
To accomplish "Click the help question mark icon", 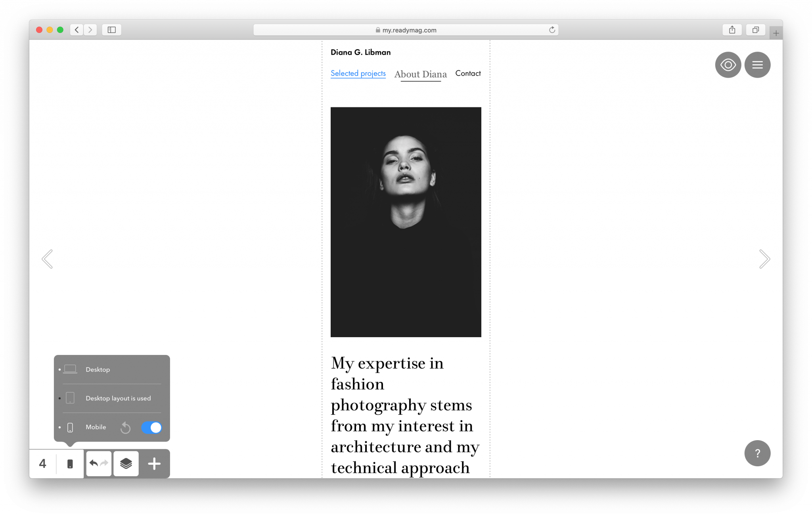I will pyautogui.click(x=758, y=453).
